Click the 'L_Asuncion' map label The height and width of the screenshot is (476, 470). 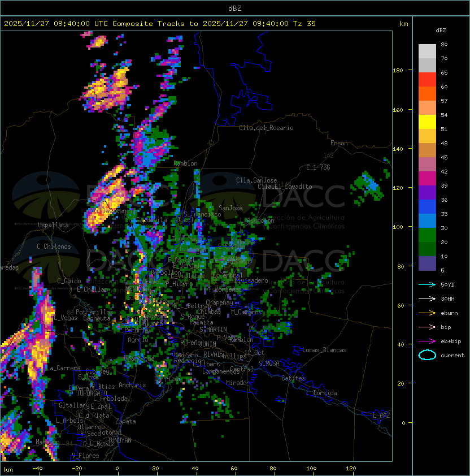coord(256,220)
